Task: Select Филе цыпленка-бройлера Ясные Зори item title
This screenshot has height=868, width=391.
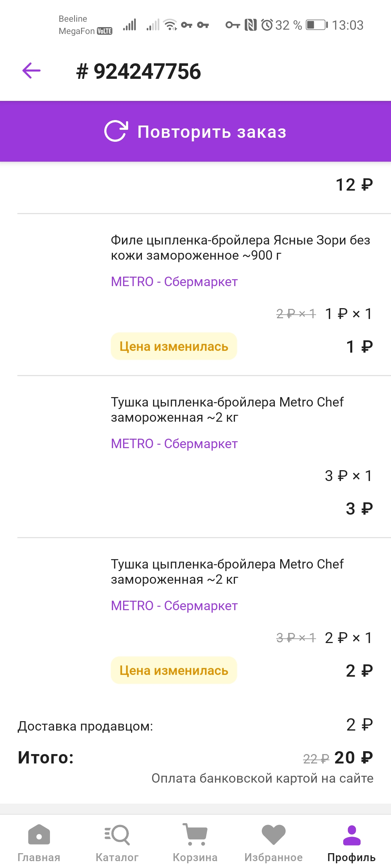Action: (x=240, y=248)
